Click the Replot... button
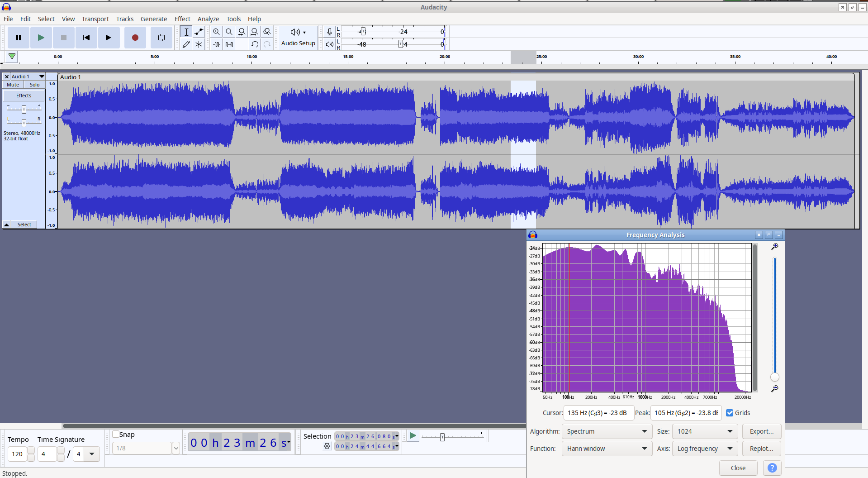Viewport: 868px width, 478px height. click(762, 449)
